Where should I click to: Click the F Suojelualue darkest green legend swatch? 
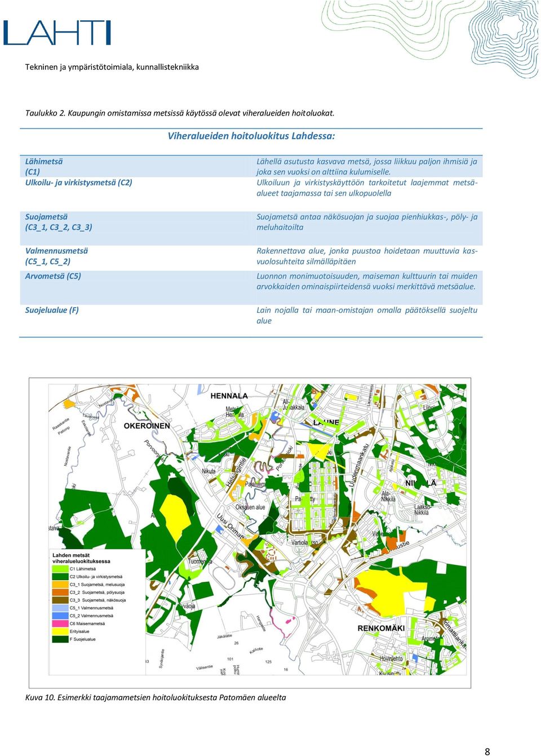(x=60, y=639)
